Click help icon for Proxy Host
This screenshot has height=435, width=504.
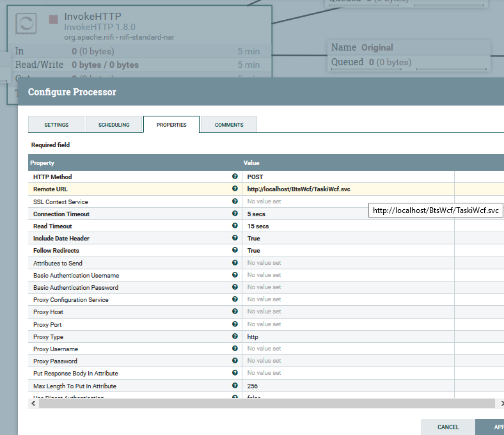coord(235,312)
